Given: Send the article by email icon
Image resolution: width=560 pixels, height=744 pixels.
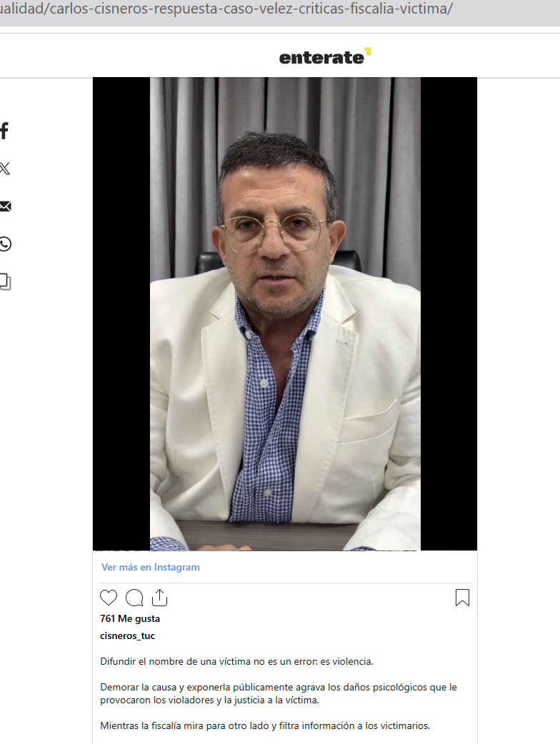Looking at the screenshot, I should pos(5,206).
